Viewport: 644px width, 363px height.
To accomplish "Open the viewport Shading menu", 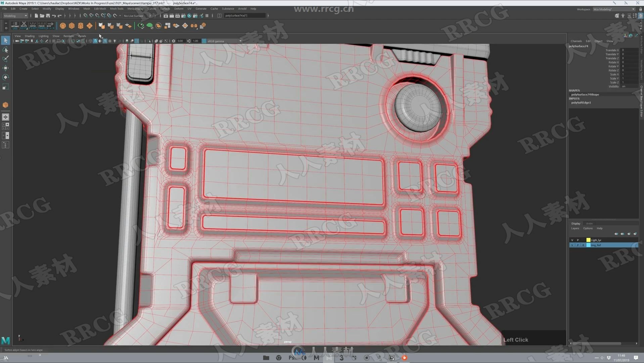I will [30, 36].
